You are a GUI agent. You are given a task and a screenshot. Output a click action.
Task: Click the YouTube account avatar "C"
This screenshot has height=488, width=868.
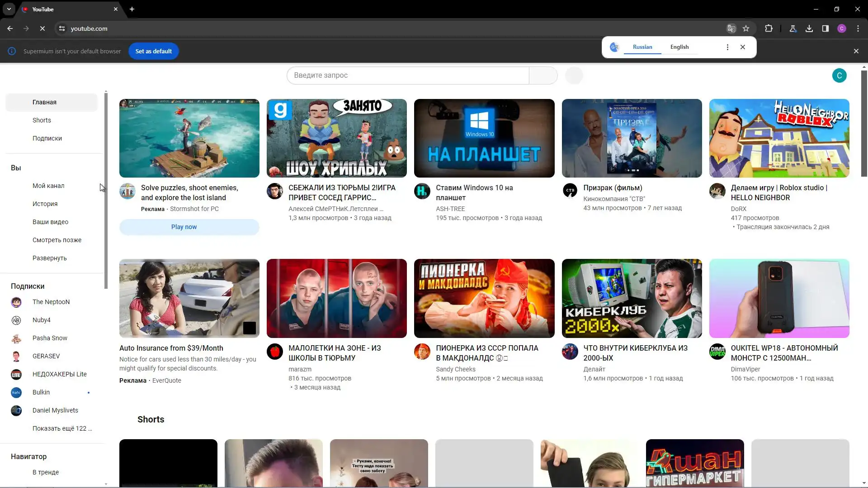[840, 75]
